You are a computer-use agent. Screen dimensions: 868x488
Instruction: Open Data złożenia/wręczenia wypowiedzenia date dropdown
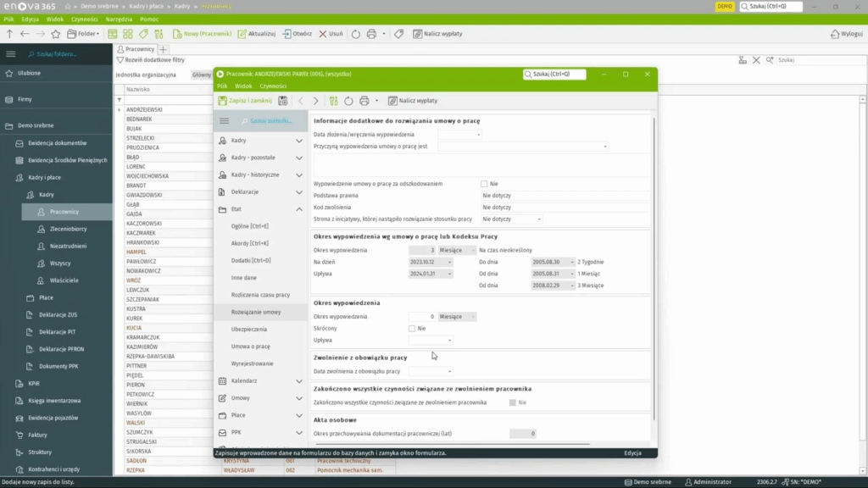point(478,135)
